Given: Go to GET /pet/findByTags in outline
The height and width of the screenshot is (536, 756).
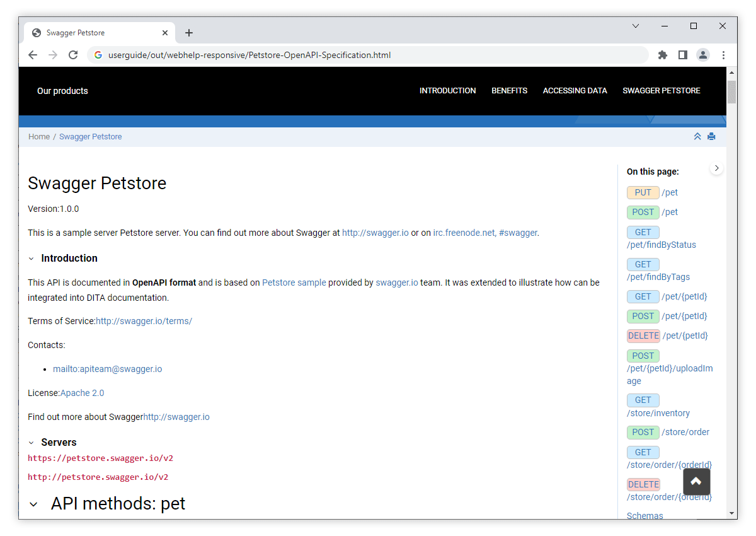Looking at the screenshot, I should 658,271.
